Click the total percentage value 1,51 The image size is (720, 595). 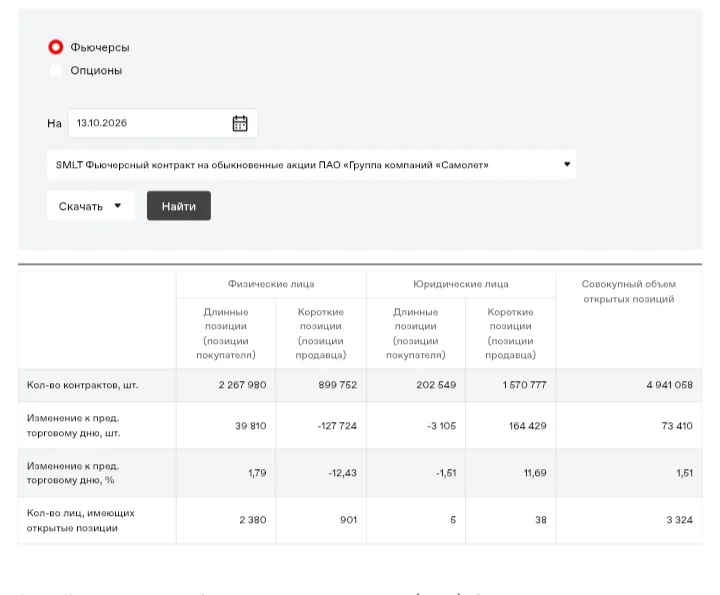(x=685, y=473)
